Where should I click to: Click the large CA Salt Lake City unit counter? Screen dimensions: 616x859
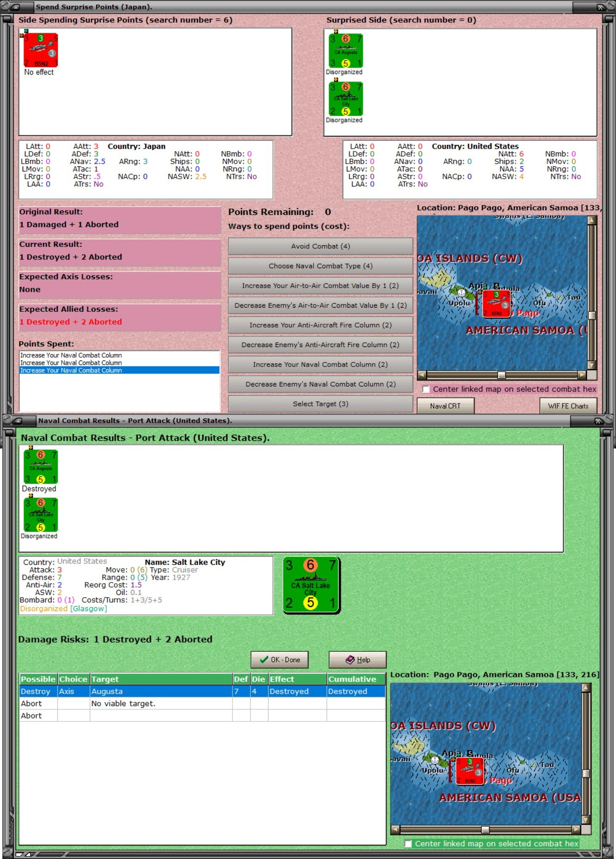tap(311, 585)
